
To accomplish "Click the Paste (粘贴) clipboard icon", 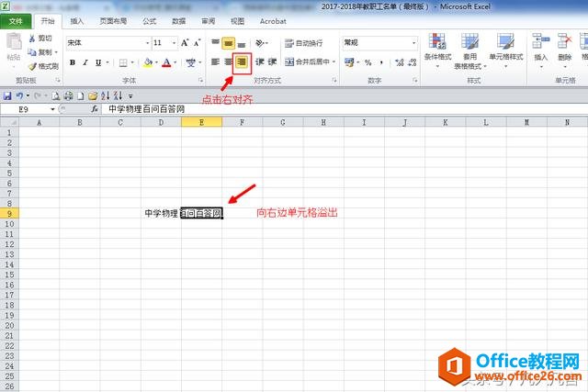I will 14,41.
